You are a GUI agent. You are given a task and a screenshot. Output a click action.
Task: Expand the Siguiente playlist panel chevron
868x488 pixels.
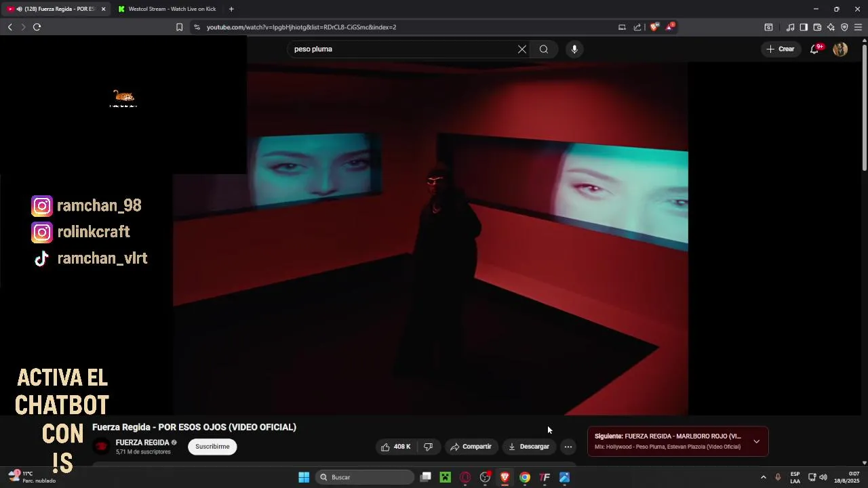(756, 441)
